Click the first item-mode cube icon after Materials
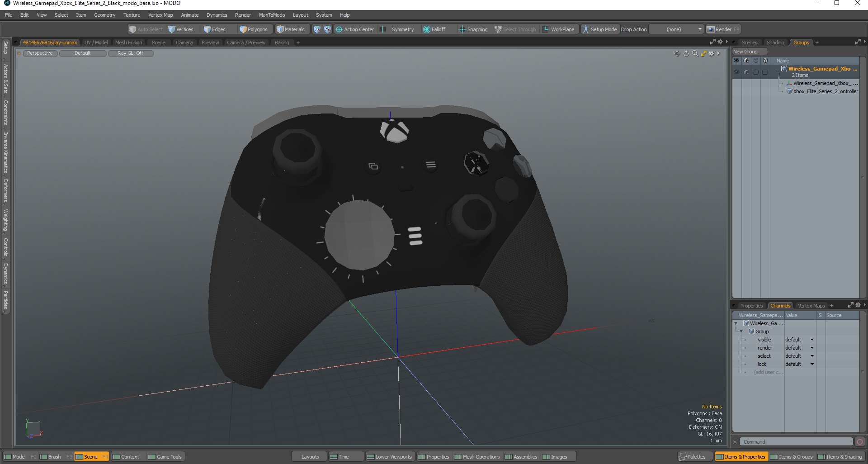Screen dimensions: 868x464 coord(317,29)
